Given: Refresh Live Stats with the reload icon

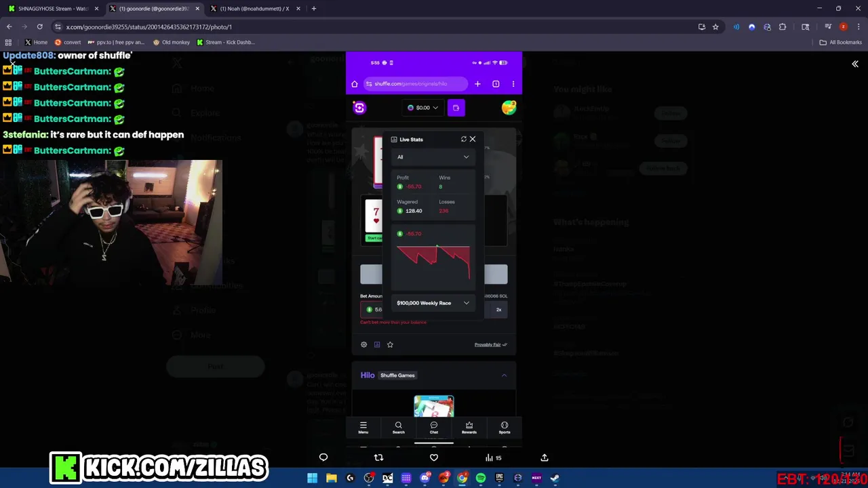Looking at the screenshot, I should click(464, 139).
